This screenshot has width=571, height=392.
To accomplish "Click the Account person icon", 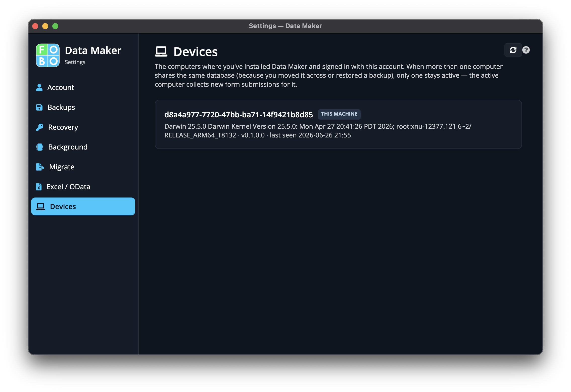I will (x=39, y=87).
